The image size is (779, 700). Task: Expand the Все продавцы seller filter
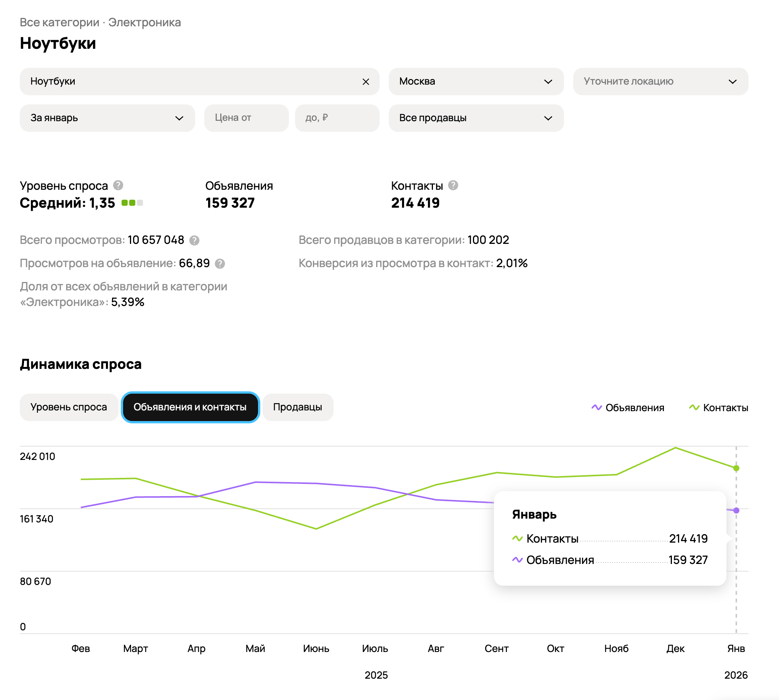coord(476,118)
